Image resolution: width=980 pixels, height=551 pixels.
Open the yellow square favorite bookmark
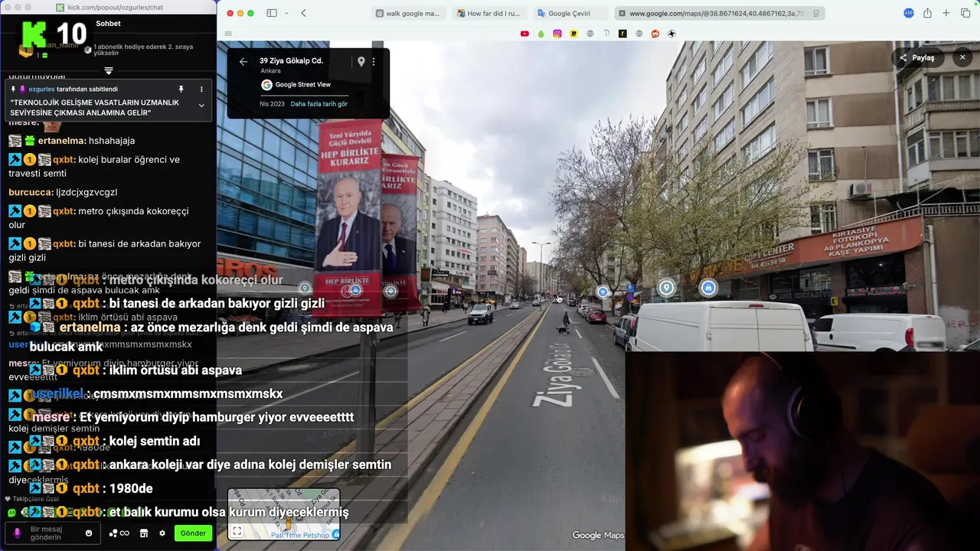pyautogui.click(x=573, y=34)
